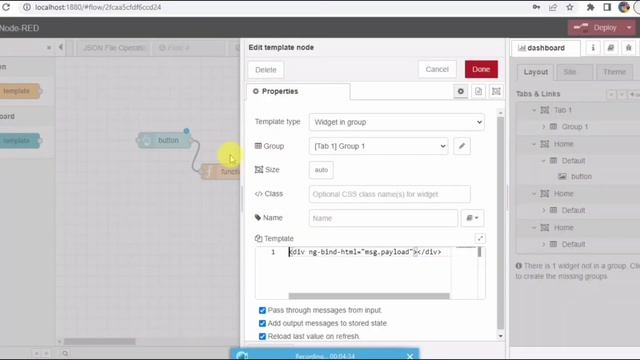Click scroll-down arrow of edit dialog scrollbar
This screenshot has height=360, width=640.
click(500, 336)
